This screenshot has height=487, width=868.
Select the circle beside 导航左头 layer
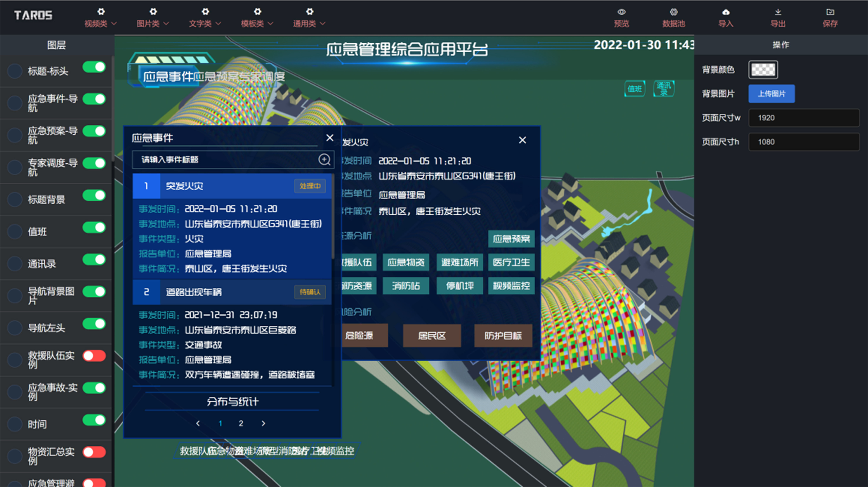[x=15, y=328]
